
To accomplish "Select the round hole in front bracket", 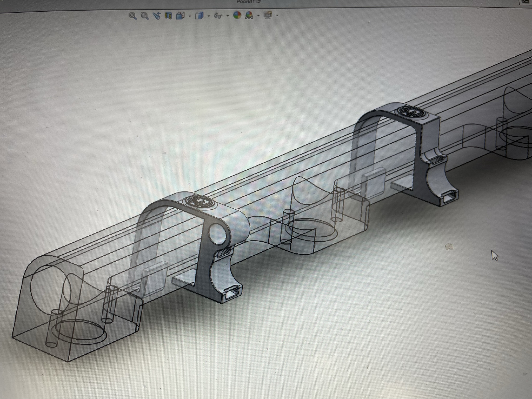I will [x=218, y=235].
